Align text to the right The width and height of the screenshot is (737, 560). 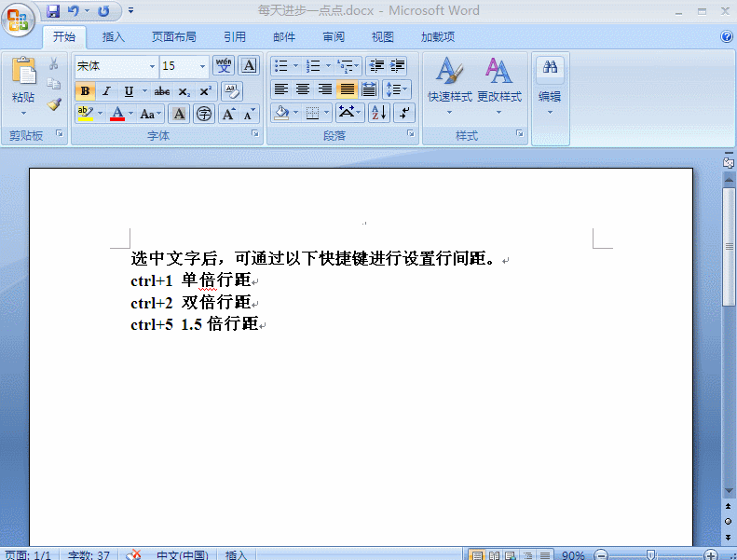click(325, 89)
